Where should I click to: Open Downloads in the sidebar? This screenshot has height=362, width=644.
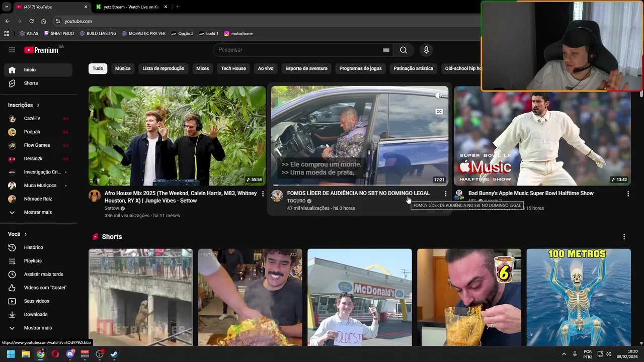(x=38, y=314)
